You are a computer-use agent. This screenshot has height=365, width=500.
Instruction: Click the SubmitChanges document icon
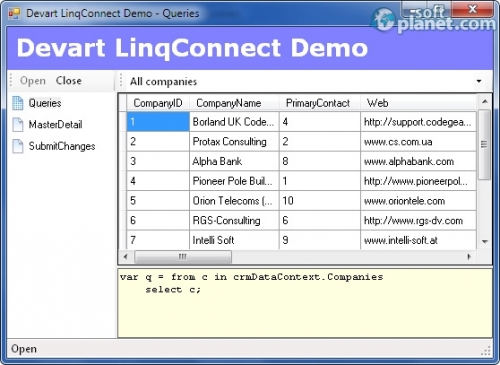[x=18, y=146]
